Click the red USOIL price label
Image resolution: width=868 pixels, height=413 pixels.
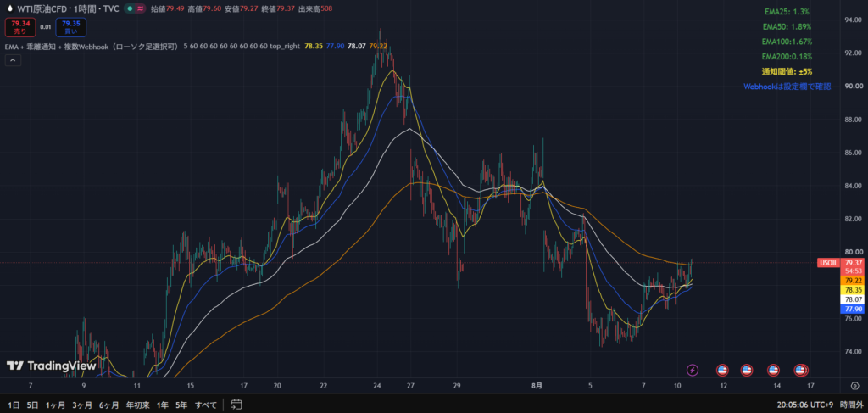pyautogui.click(x=828, y=262)
